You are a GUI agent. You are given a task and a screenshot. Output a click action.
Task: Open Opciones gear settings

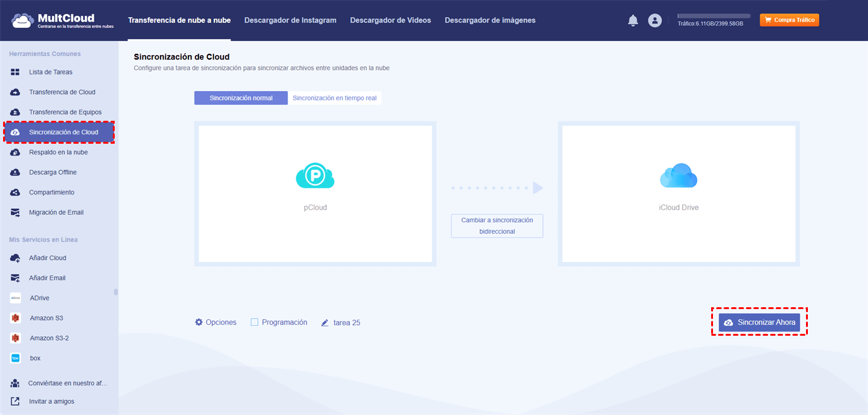tap(199, 322)
